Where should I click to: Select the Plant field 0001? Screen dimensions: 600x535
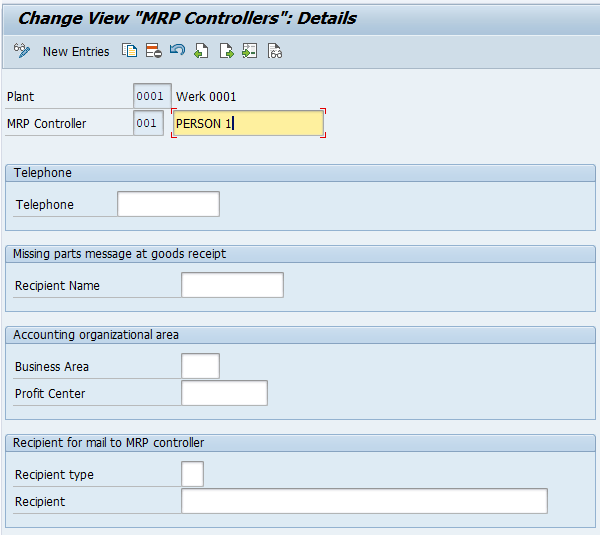[152, 96]
